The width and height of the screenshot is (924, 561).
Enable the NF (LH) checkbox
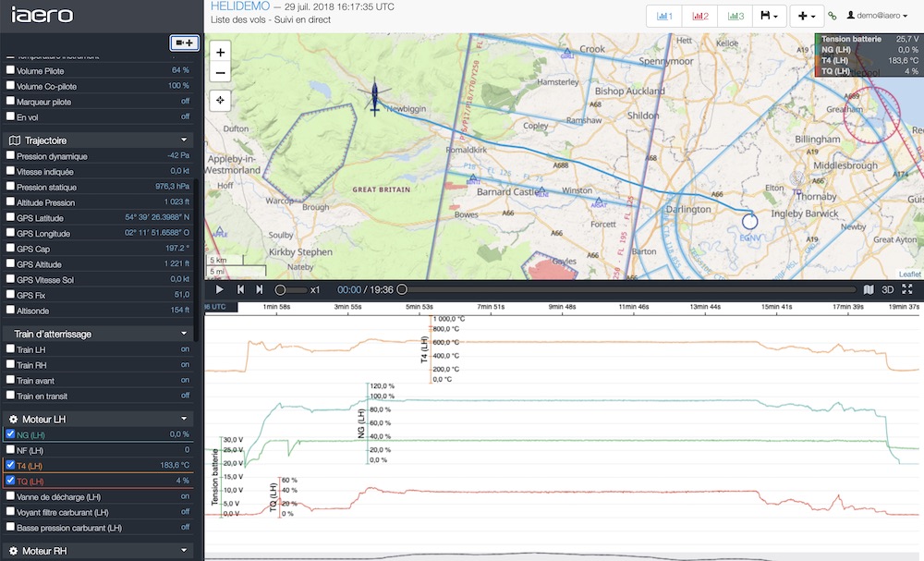11,450
